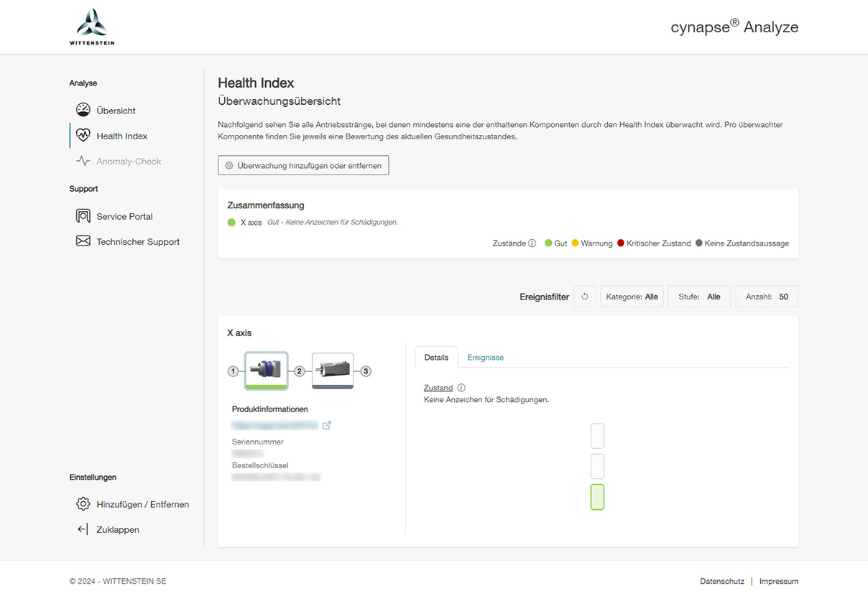This screenshot has height=591, width=868.
Task: Open the external link icon under Produktinformationen
Action: (327, 425)
